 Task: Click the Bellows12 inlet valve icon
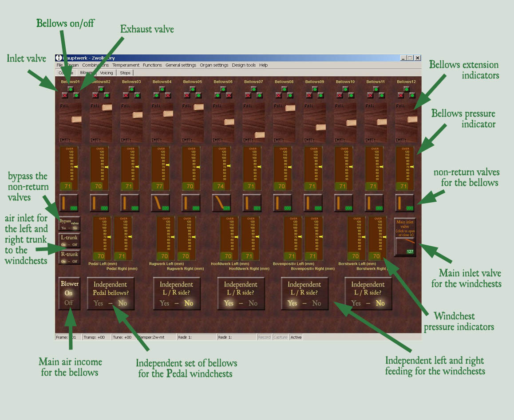point(400,95)
